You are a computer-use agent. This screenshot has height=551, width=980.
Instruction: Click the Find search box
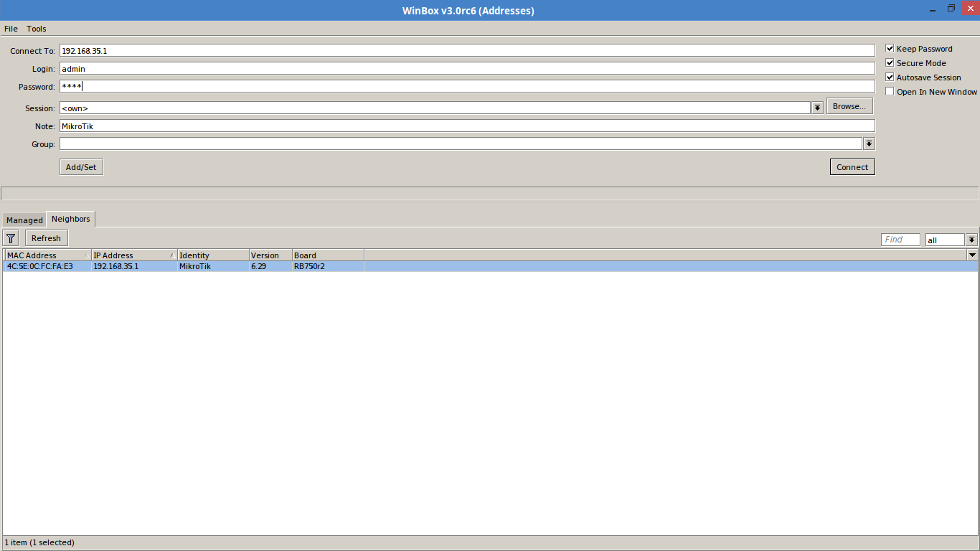click(x=900, y=240)
